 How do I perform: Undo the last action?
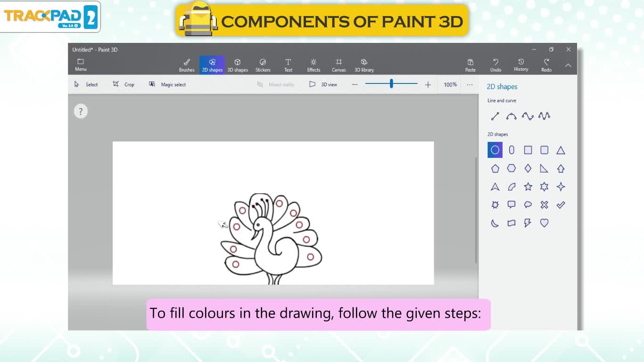point(495,65)
